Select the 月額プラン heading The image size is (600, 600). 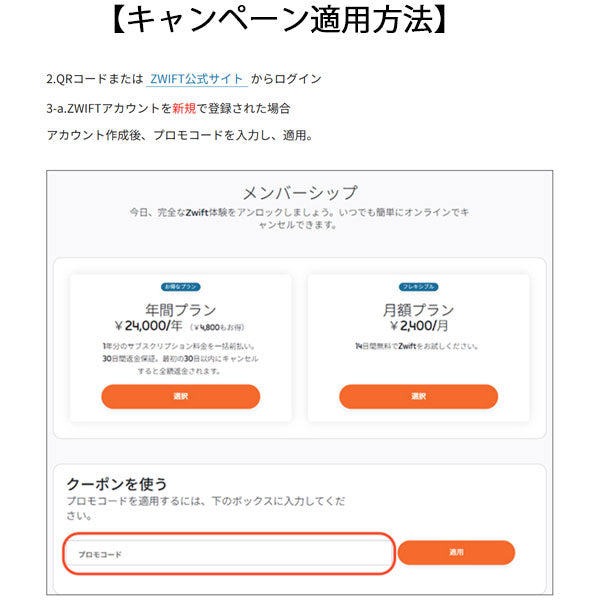(418, 309)
